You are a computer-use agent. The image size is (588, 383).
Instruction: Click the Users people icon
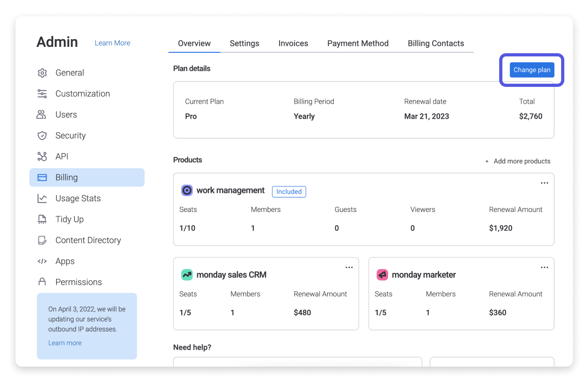(42, 115)
